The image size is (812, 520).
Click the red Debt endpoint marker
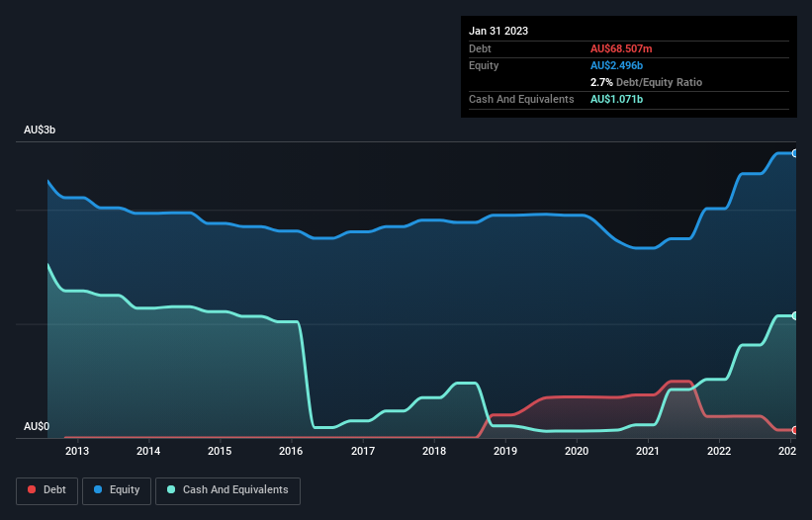795,430
